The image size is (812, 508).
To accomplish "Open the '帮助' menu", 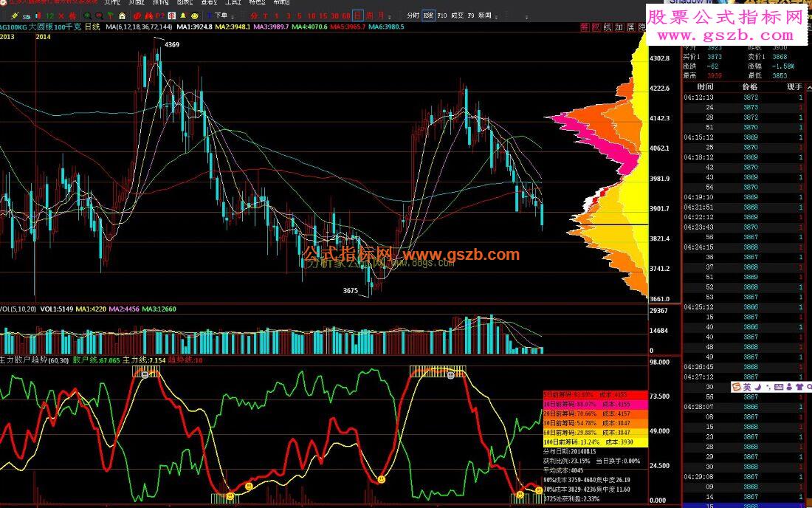I will (x=281, y=2).
